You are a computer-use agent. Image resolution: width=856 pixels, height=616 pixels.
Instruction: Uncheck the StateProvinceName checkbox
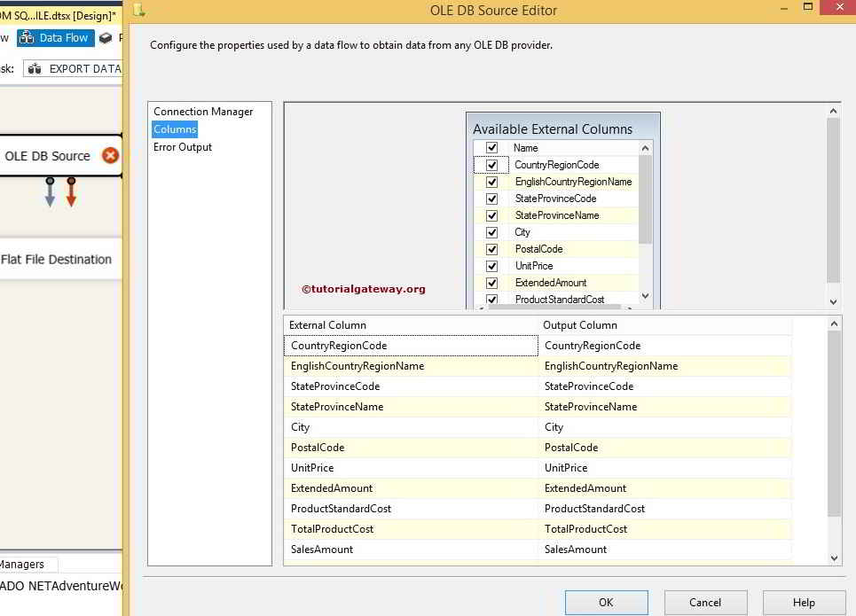click(491, 215)
